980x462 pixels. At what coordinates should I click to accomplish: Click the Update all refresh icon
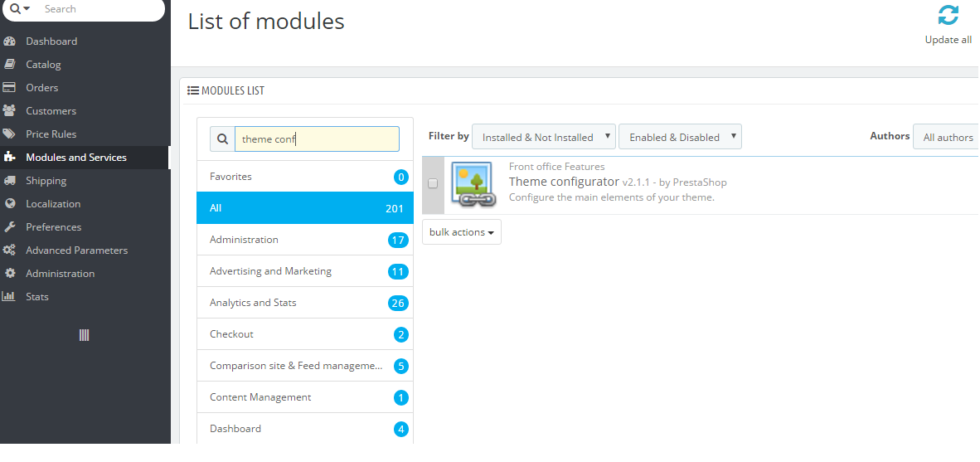(948, 16)
